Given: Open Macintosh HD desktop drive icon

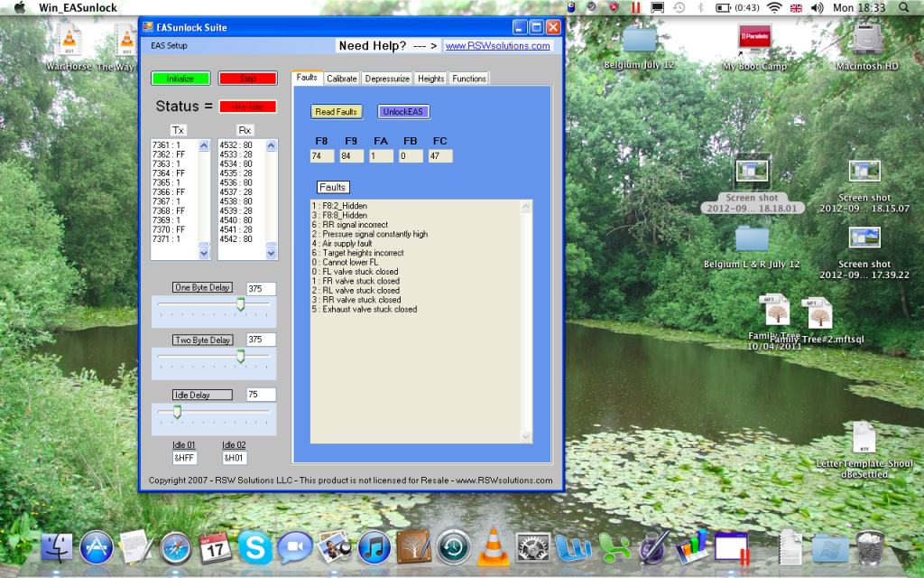Looking at the screenshot, I should pyautogui.click(x=867, y=42).
